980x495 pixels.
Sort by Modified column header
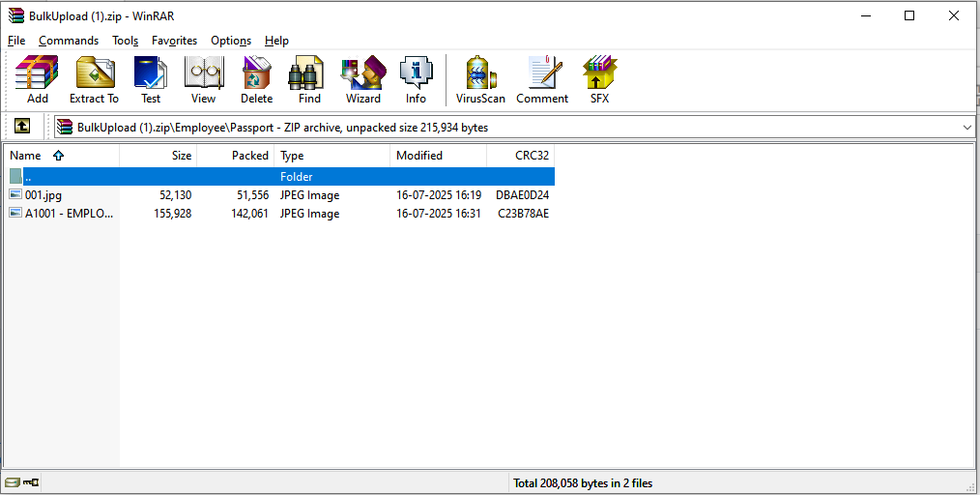click(419, 156)
